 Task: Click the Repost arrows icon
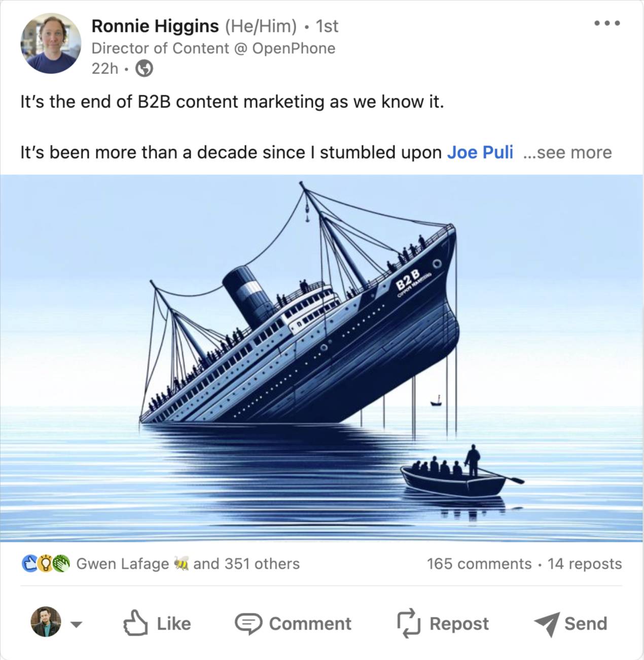tap(409, 624)
